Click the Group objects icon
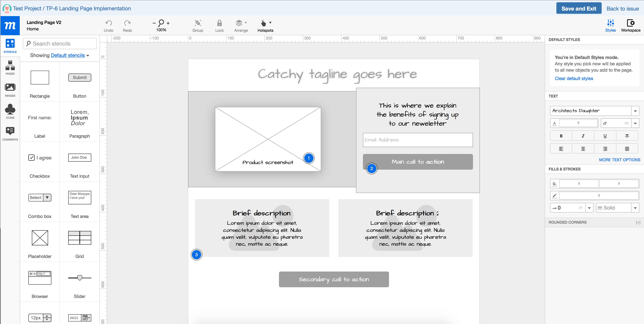 197,23
